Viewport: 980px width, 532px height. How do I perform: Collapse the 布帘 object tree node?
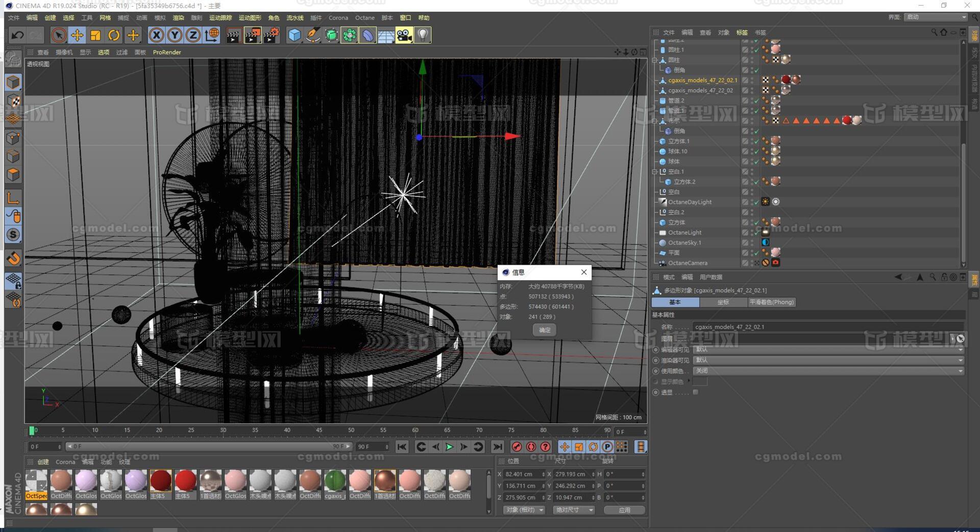pyautogui.click(x=655, y=121)
